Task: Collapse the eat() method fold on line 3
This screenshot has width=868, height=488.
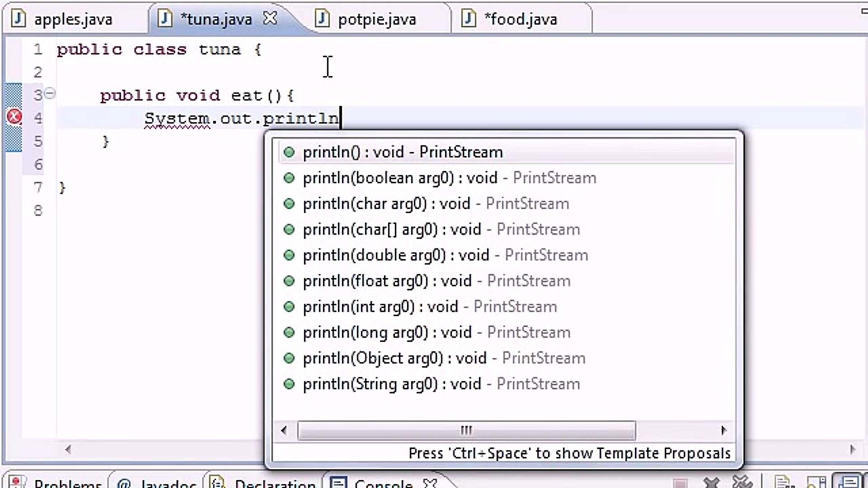Action: pos(50,94)
